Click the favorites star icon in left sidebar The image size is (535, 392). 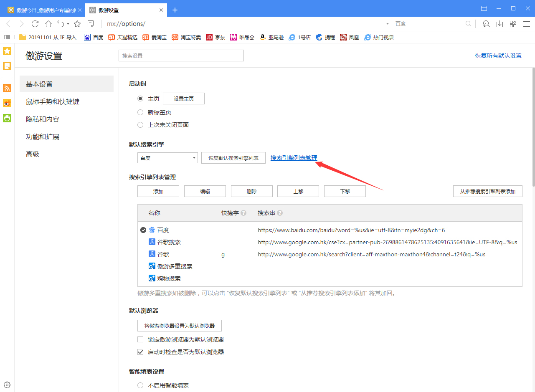point(7,51)
